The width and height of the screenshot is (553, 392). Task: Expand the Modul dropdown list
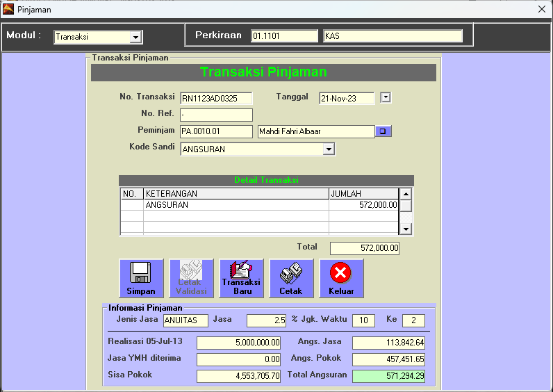click(135, 37)
